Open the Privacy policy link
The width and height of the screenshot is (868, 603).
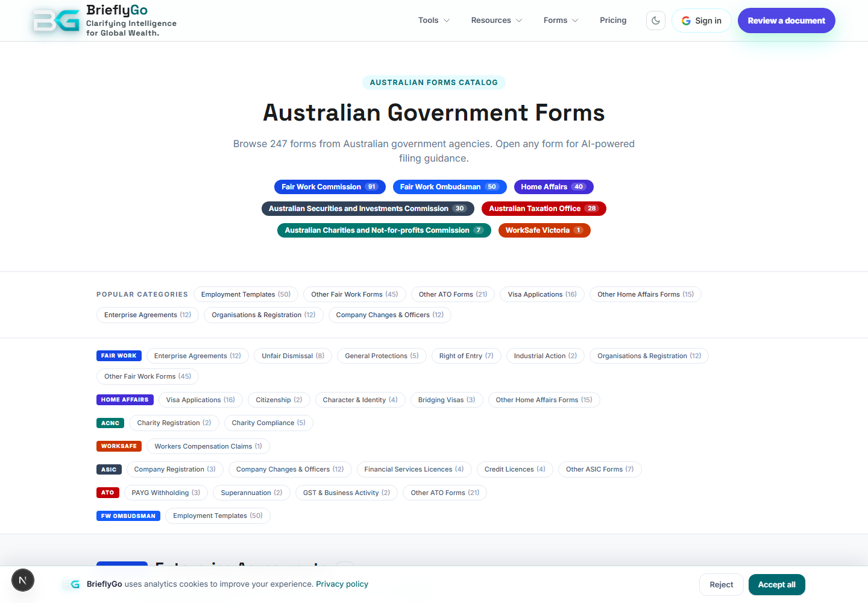coord(342,584)
